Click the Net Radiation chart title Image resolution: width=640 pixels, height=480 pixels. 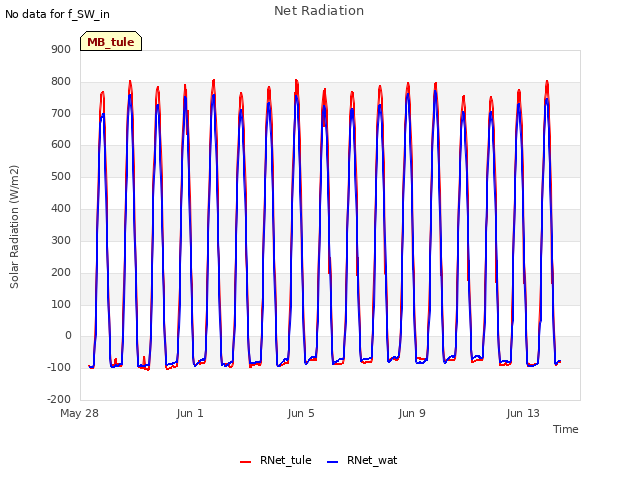point(319,11)
